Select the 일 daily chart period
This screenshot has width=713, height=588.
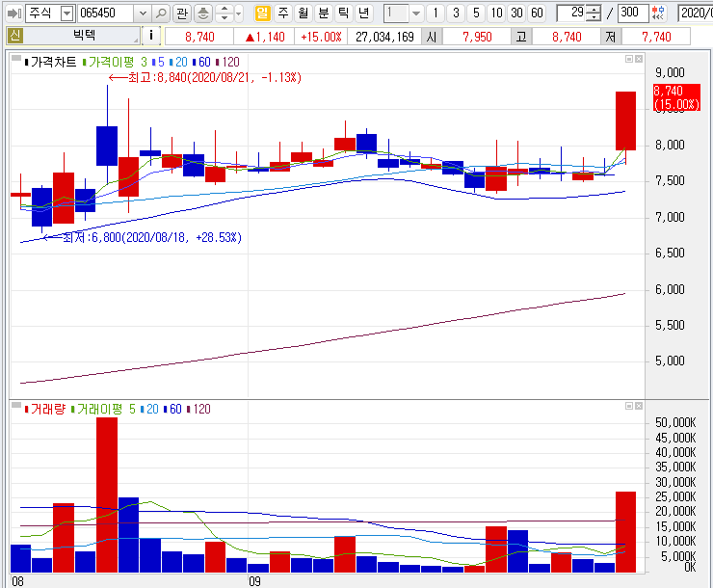262,13
